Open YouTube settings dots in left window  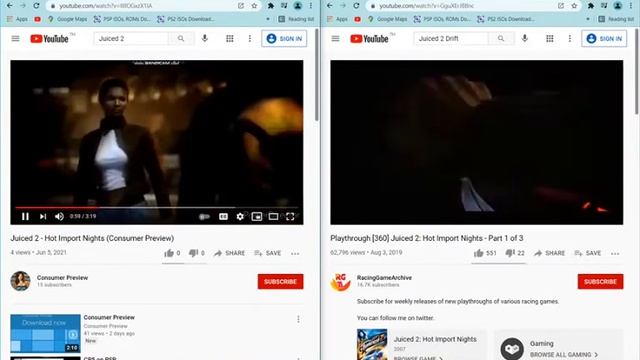(x=250, y=38)
